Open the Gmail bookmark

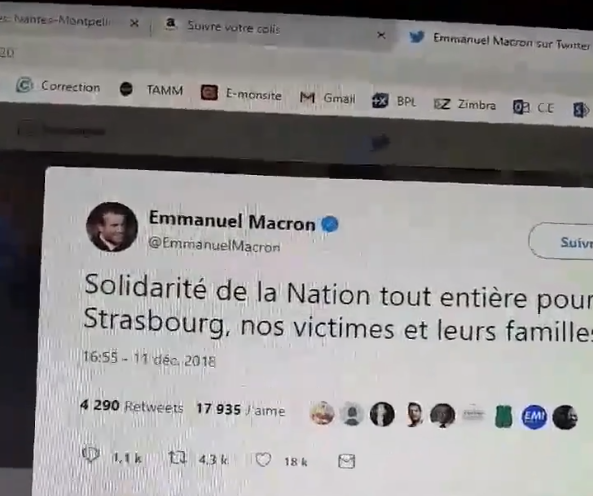(328, 98)
